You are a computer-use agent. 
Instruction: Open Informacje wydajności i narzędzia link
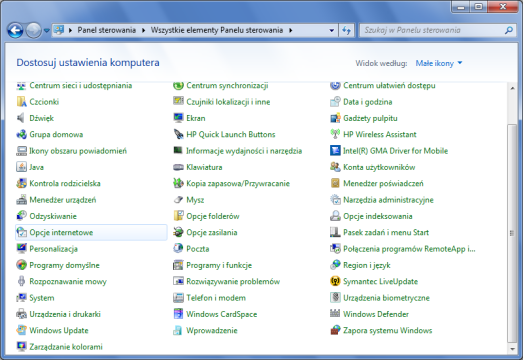click(244, 151)
